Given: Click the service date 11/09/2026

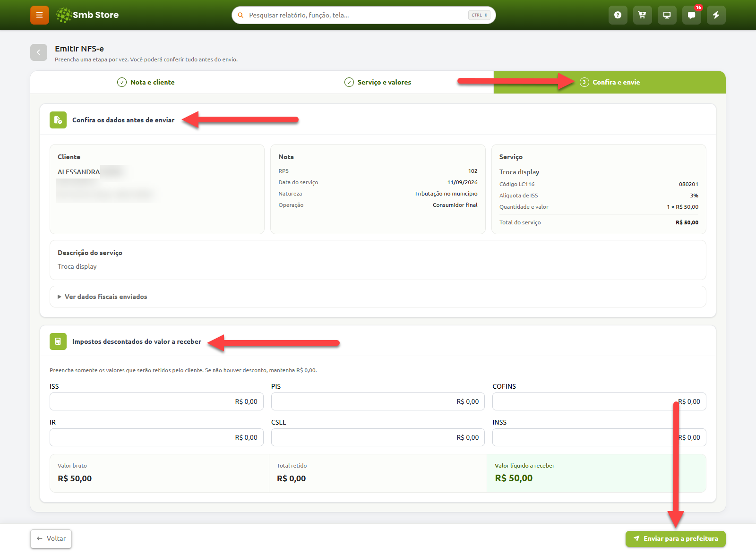Looking at the screenshot, I should tap(462, 182).
